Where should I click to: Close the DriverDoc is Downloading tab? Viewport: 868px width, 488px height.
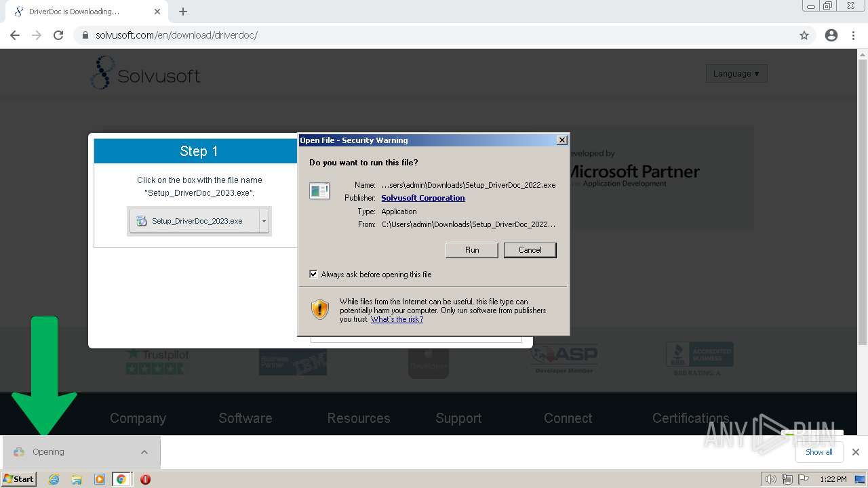157,12
